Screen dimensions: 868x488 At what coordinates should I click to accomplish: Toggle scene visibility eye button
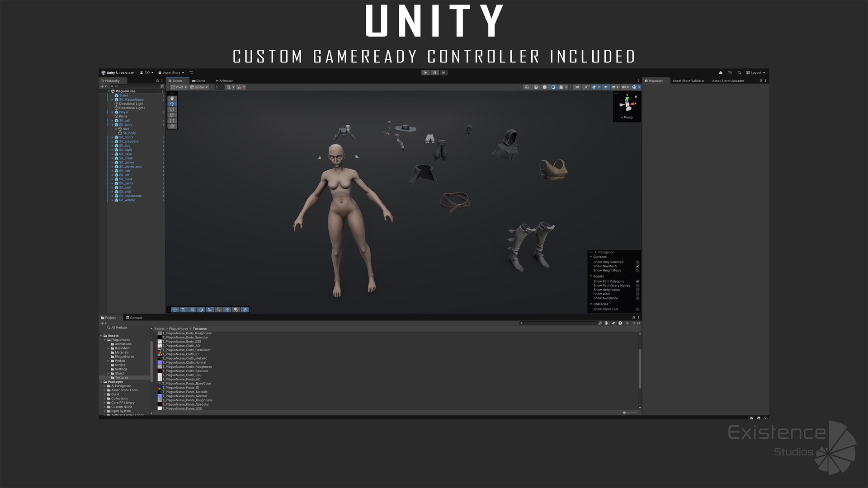[606, 87]
